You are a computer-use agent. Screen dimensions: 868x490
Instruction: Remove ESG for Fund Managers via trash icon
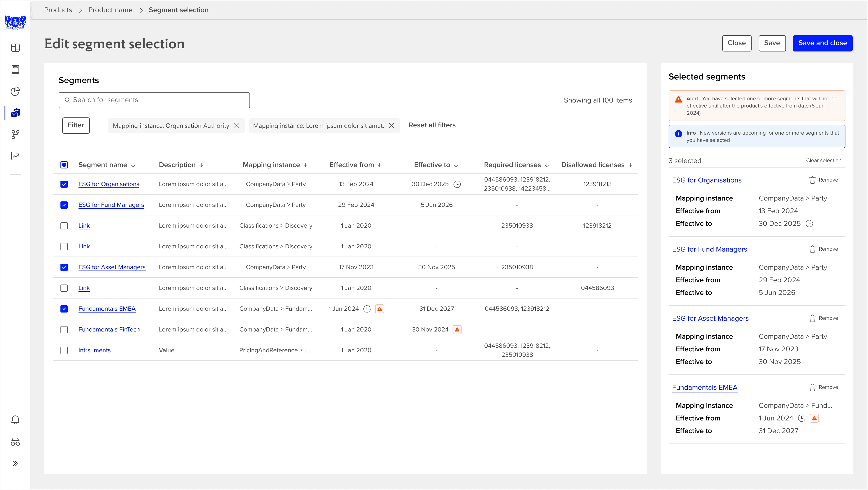coord(813,249)
